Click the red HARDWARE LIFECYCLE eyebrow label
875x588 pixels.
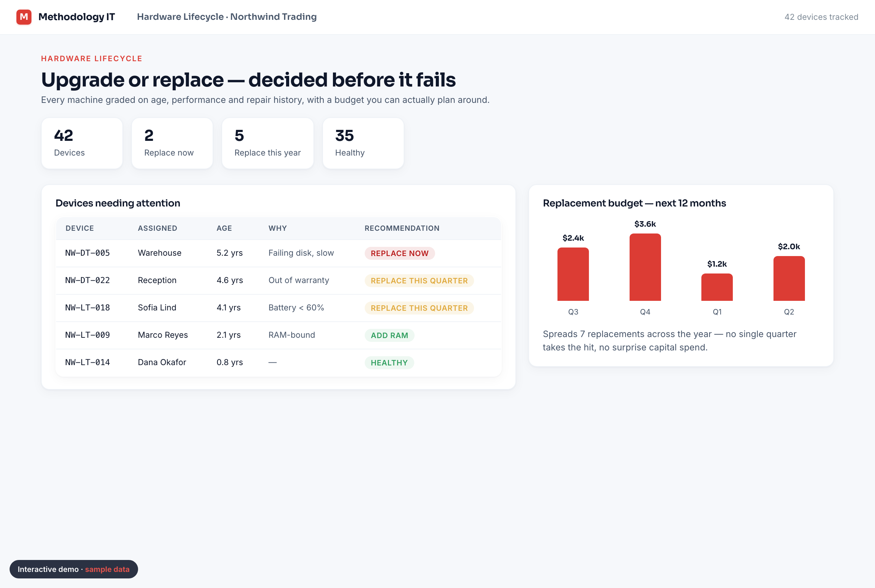(x=92, y=58)
